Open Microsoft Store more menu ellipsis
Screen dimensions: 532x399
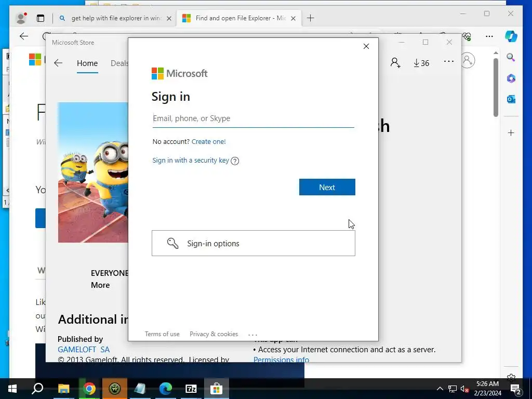pyautogui.click(x=449, y=61)
